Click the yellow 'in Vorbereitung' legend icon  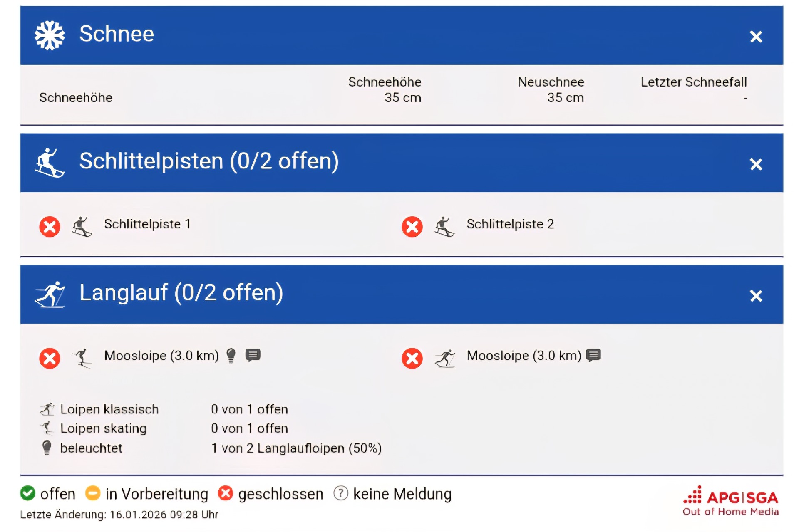tap(93, 493)
